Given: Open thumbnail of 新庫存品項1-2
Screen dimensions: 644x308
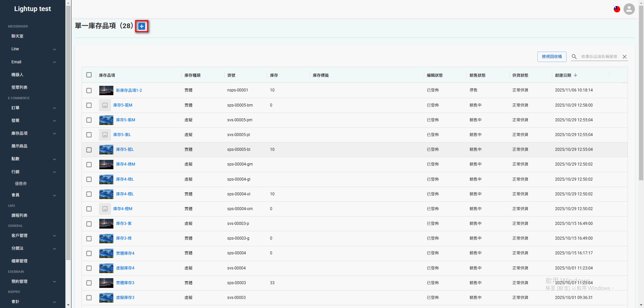Looking at the screenshot, I should click(106, 90).
